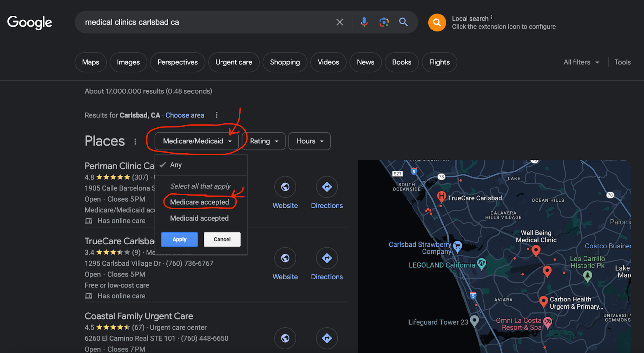The image size is (644, 353).
Task: Select Well Being Medical Clinic map pin
Action: (536, 251)
